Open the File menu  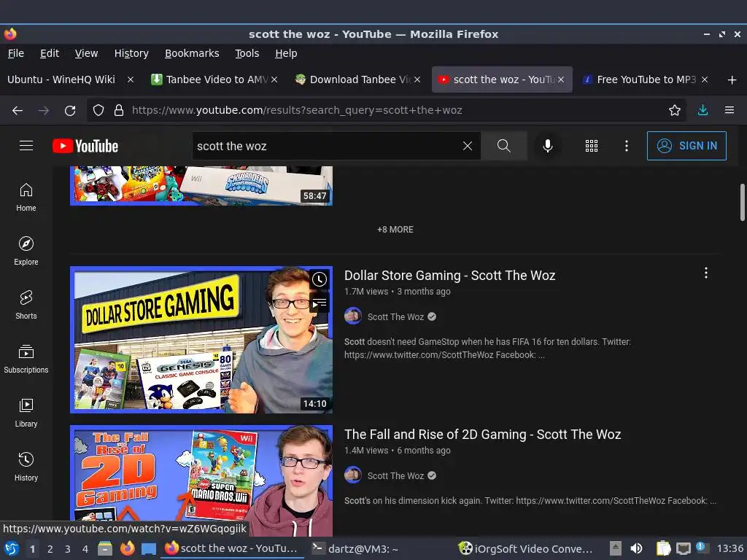point(16,53)
